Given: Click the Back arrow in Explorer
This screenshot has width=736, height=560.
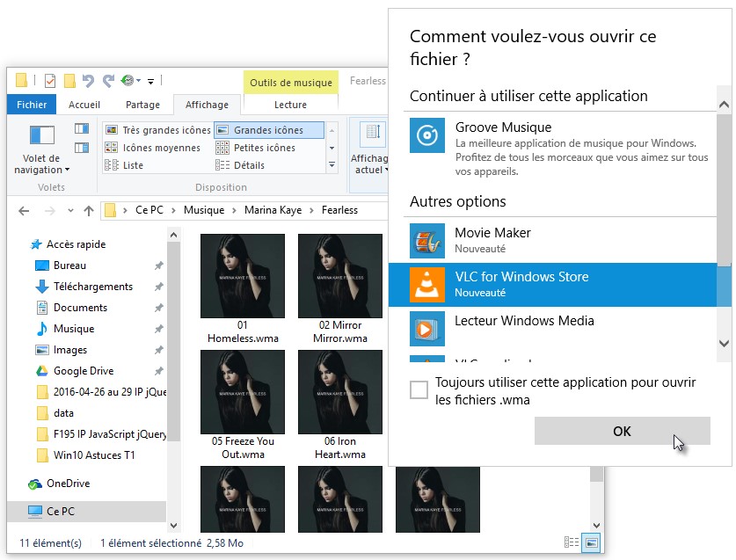Looking at the screenshot, I should (24, 211).
